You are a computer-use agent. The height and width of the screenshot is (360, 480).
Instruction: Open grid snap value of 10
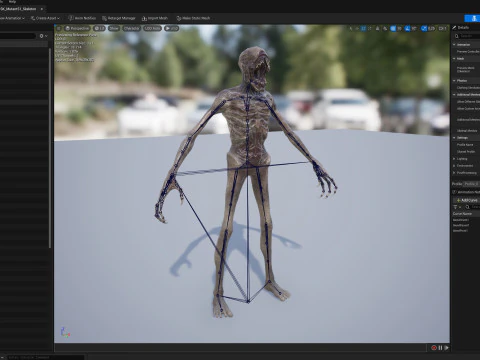click(x=399, y=29)
